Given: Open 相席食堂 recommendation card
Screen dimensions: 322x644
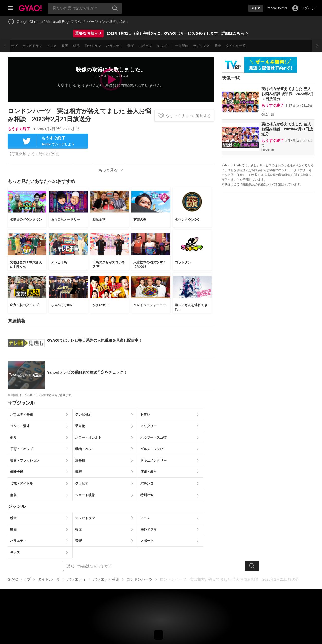Looking at the screenshot, I should (x=110, y=207).
